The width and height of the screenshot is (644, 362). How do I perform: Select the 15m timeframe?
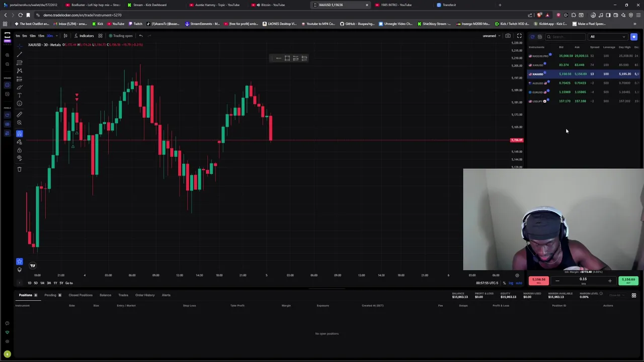[41, 36]
